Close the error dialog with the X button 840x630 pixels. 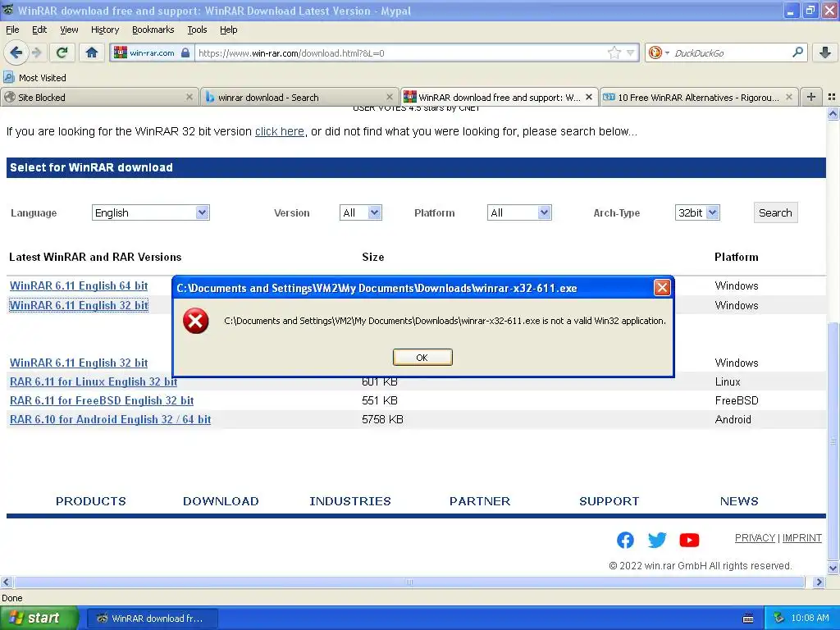coord(662,288)
